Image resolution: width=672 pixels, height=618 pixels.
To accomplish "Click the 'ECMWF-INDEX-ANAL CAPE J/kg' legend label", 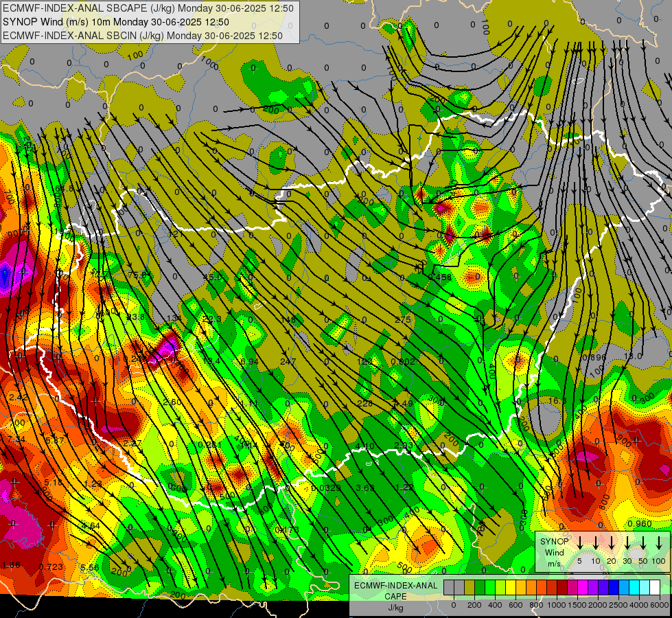I will 395,596.
